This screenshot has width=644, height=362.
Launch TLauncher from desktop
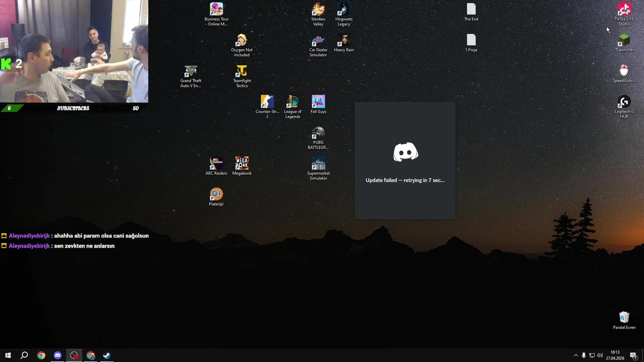pos(624,43)
